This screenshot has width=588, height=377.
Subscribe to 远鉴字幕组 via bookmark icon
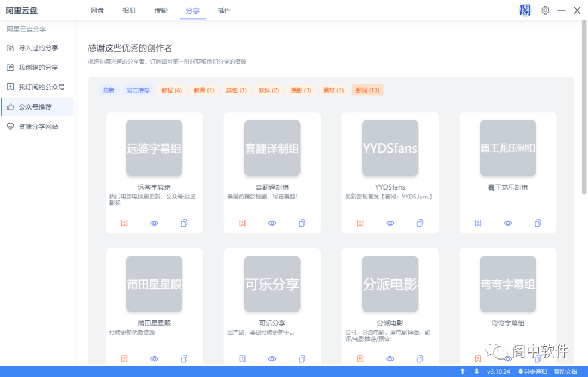pyautogui.click(x=125, y=223)
